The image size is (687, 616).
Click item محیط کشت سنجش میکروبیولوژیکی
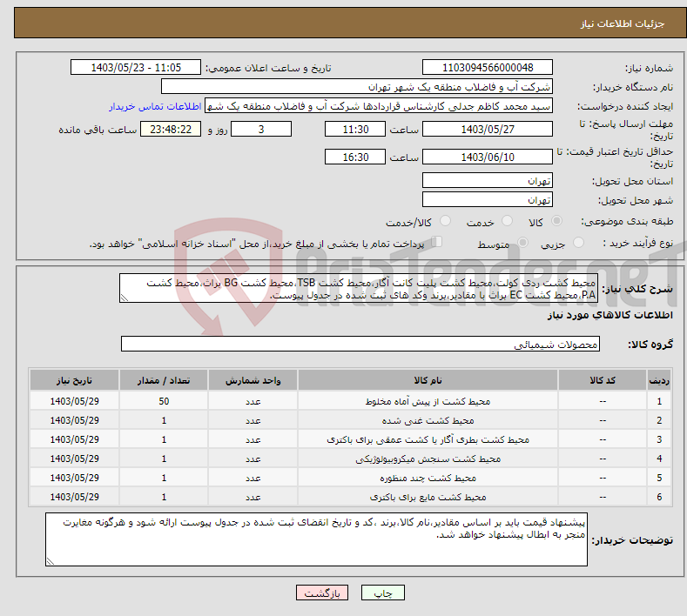428,459
